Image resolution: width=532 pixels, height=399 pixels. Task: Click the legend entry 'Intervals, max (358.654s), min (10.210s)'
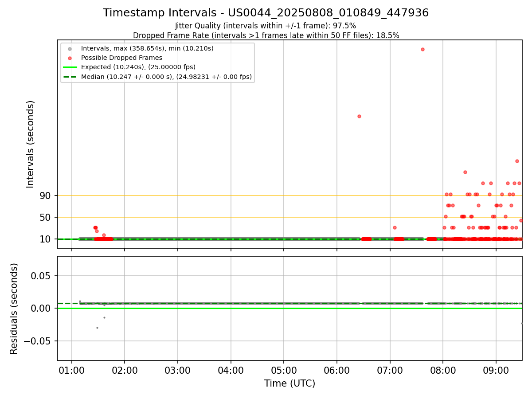pyautogui.click(x=147, y=48)
